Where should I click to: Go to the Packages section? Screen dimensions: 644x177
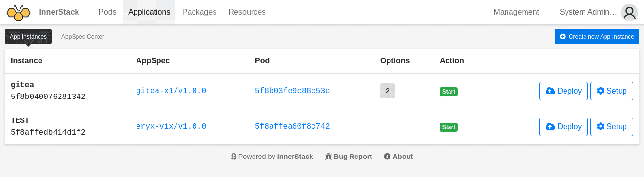pos(199,12)
